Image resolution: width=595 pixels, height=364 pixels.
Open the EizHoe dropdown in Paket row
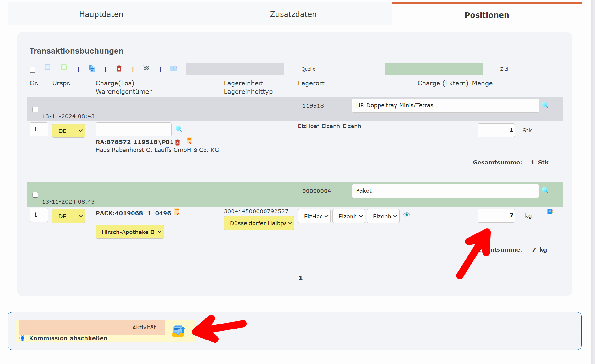click(x=314, y=216)
